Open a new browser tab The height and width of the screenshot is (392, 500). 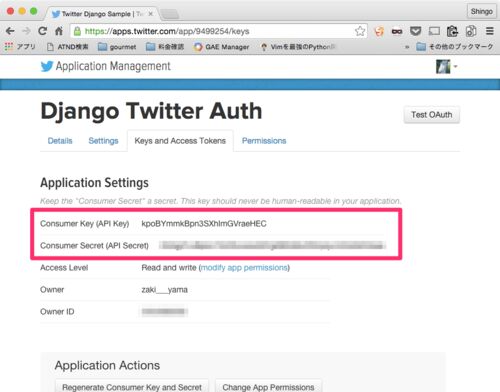click(169, 14)
